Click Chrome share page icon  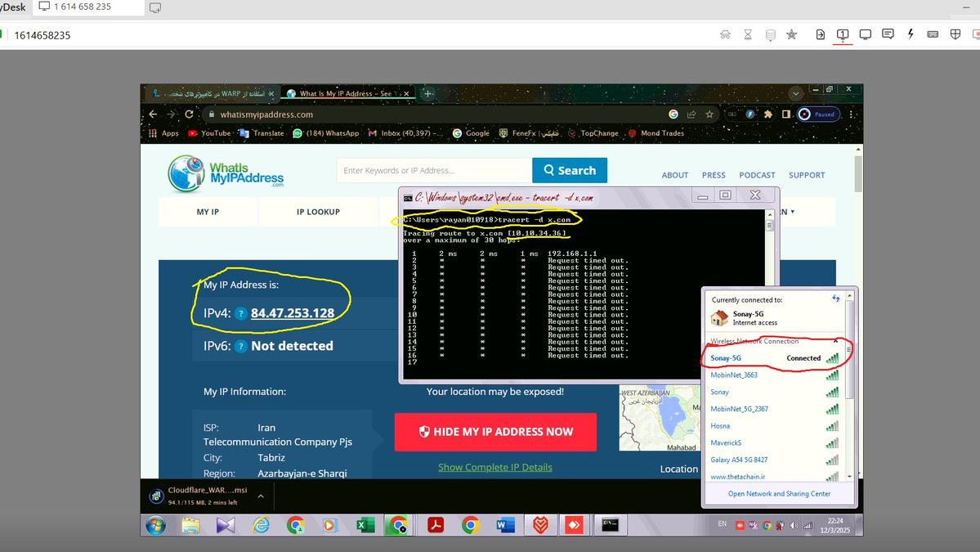(x=691, y=114)
